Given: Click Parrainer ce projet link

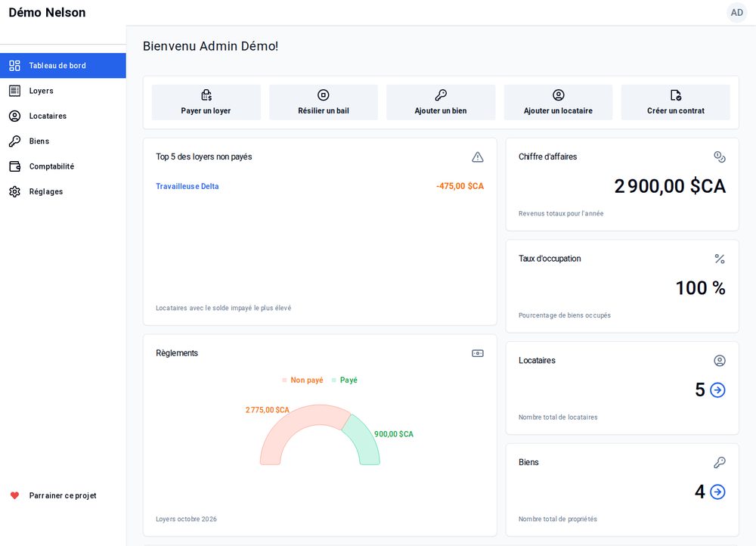Looking at the screenshot, I should pyautogui.click(x=63, y=495).
